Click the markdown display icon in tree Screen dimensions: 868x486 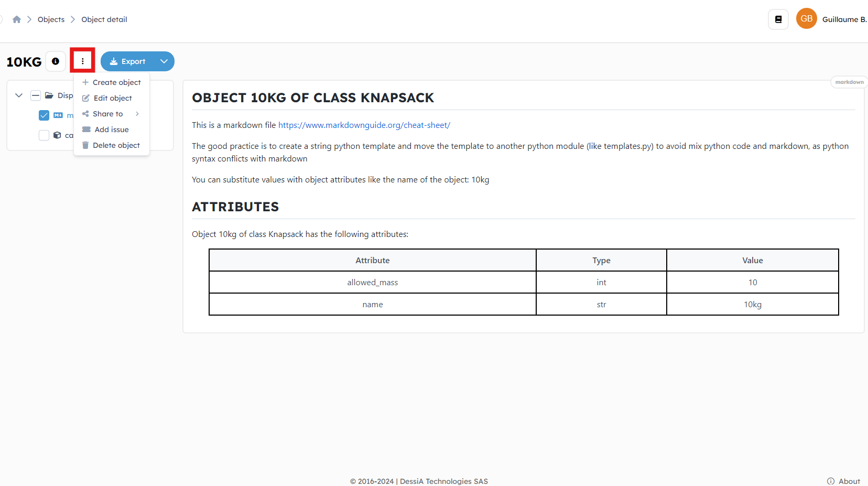(58, 115)
